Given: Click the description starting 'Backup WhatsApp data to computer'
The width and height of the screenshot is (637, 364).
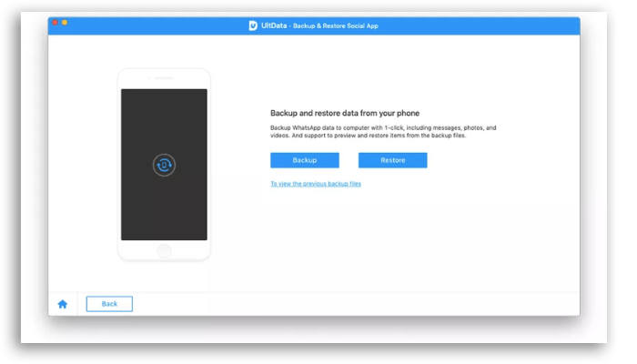Looking at the screenshot, I should (383, 132).
